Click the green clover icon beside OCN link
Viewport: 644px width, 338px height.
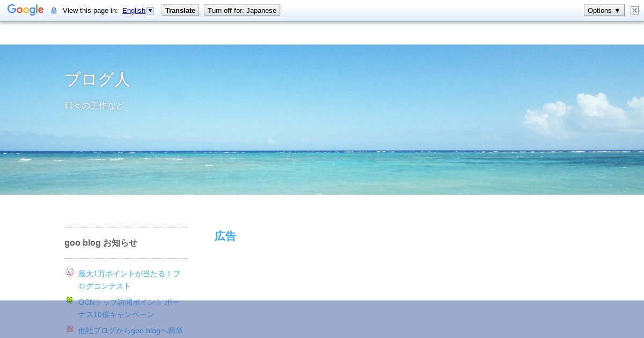pos(70,300)
